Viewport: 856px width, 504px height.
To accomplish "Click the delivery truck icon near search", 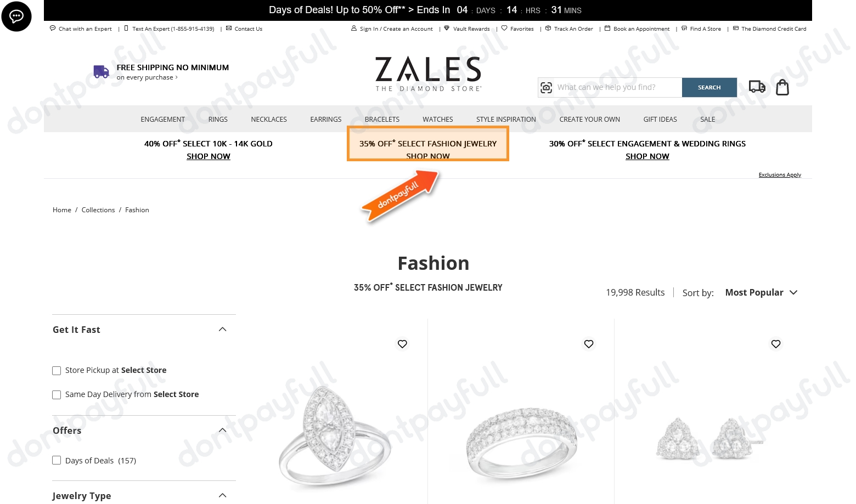I will click(757, 87).
